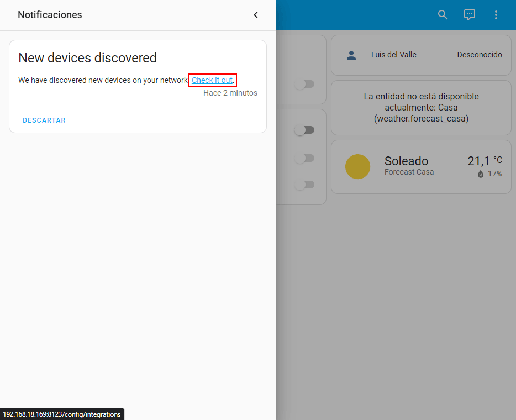Close notifications panel with back chevron
Screen dimensions: 516x420
click(x=255, y=15)
